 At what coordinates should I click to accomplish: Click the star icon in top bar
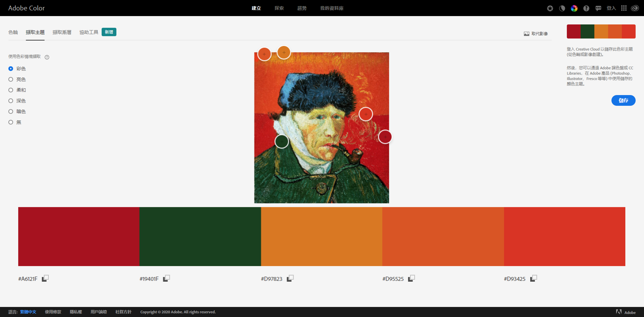tap(550, 8)
